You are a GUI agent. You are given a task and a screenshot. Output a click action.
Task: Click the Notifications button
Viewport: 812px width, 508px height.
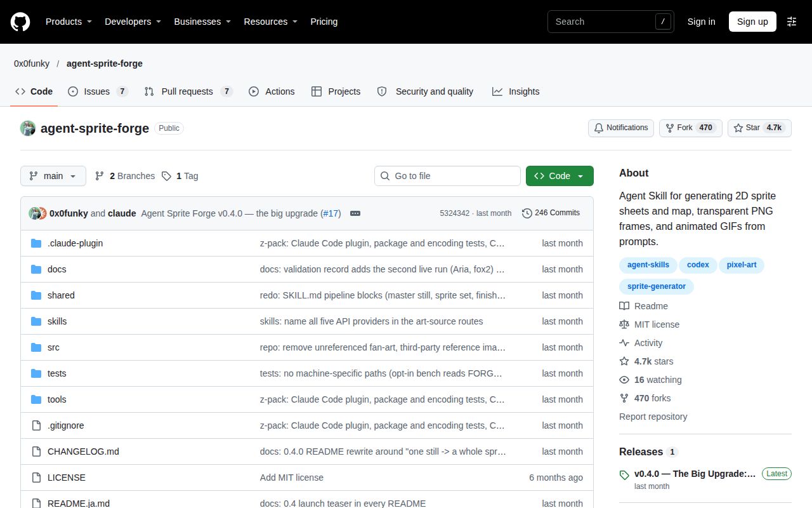tap(621, 128)
